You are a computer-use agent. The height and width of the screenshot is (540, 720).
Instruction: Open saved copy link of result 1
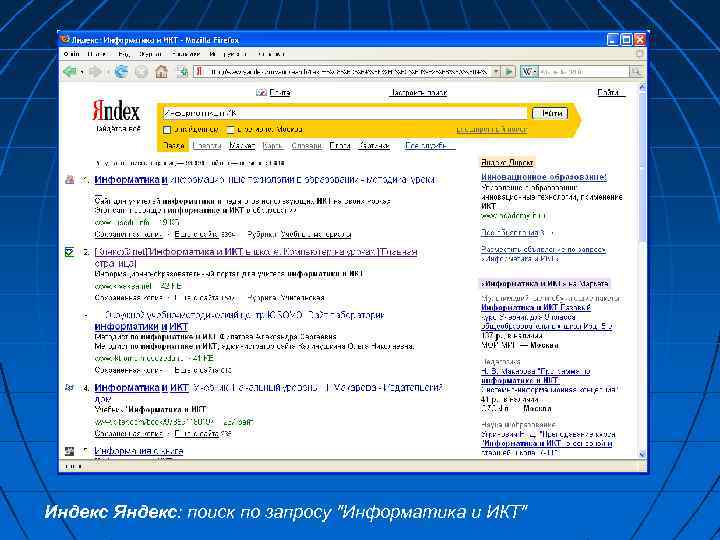pos(129,234)
